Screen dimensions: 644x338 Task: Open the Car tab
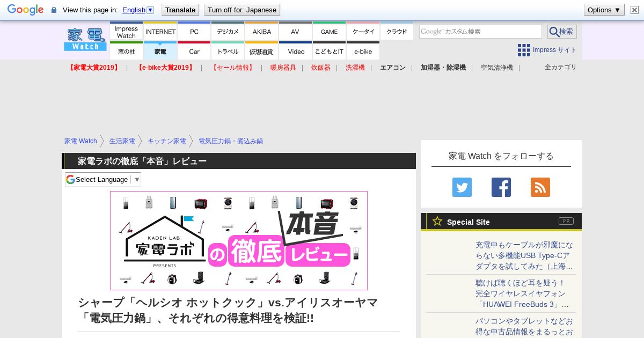(x=194, y=51)
